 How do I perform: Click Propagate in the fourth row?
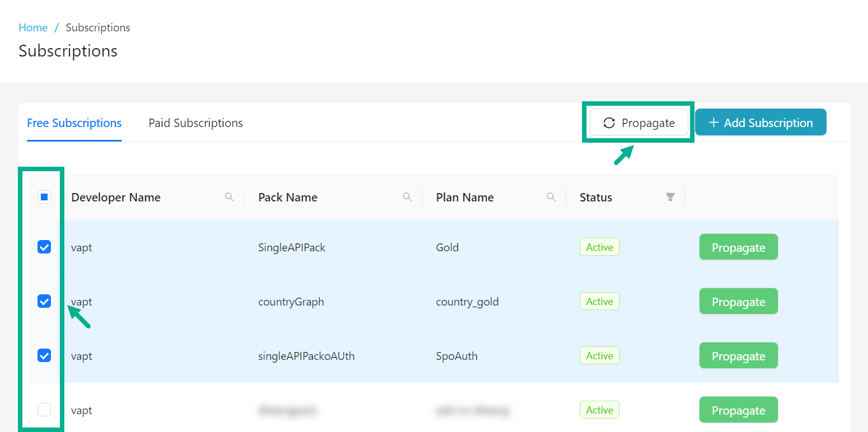click(x=738, y=410)
